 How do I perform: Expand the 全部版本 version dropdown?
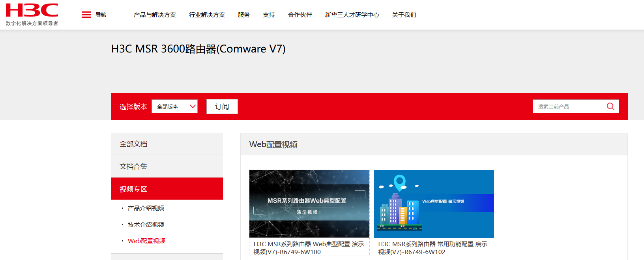point(174,107)
